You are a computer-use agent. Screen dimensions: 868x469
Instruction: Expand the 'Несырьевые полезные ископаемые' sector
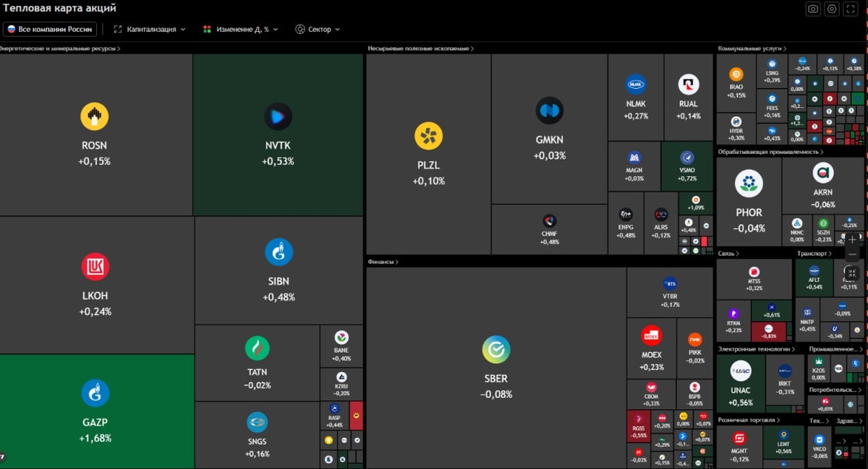420,48
